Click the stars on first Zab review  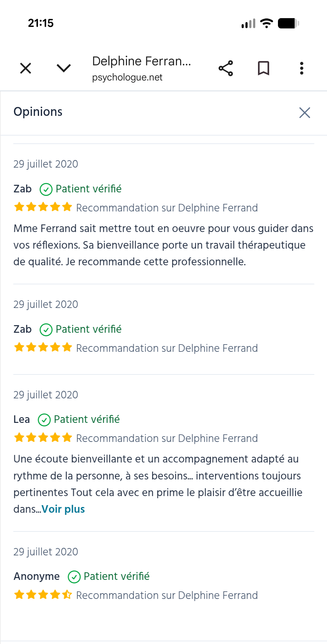43,208
